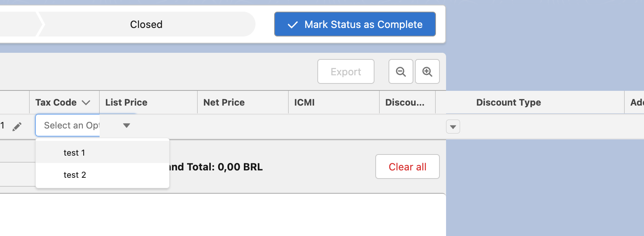Click the zoom out magnifier icon
The image size is (644, 236).
click(x=401, y=71)
